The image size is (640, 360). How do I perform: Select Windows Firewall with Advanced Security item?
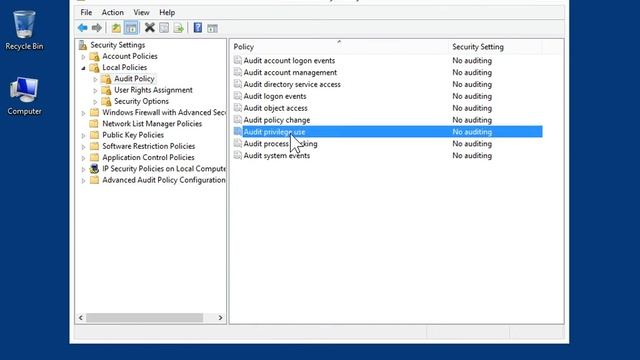164,113
